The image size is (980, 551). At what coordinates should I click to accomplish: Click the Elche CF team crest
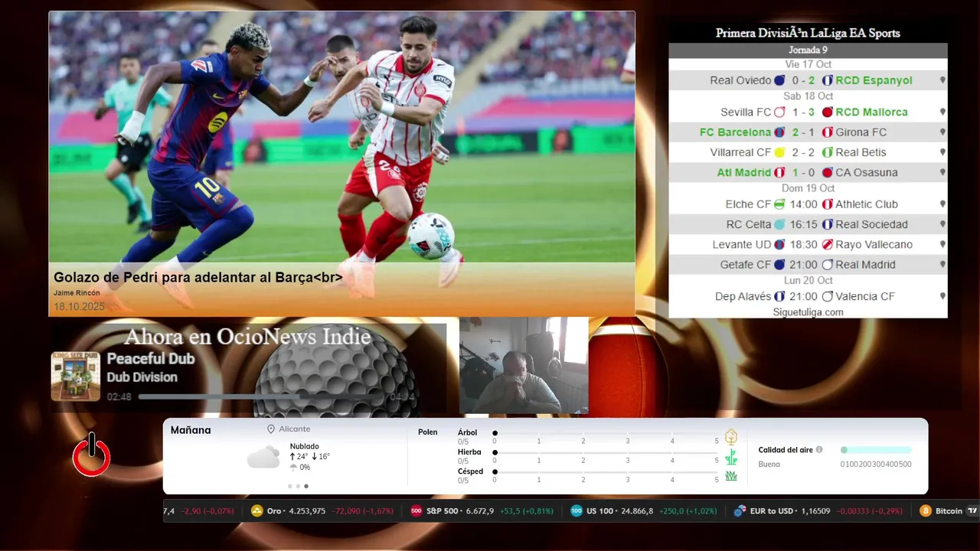point(779,204)
